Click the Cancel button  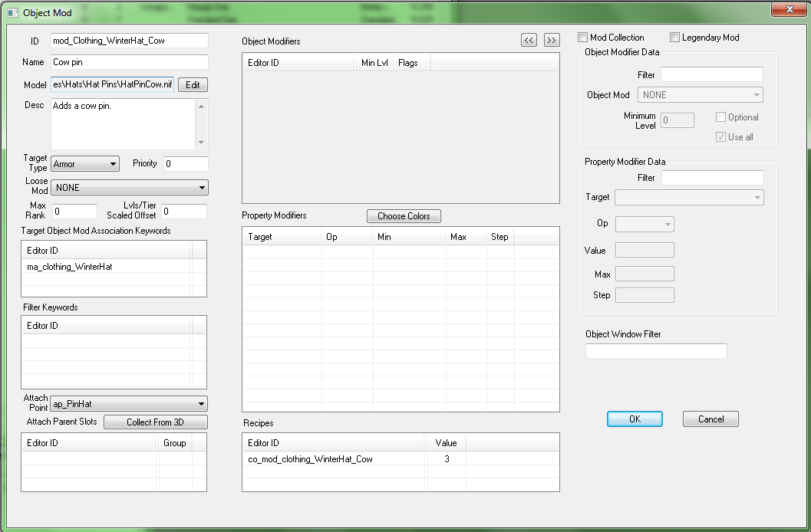(x=710, y=419)
